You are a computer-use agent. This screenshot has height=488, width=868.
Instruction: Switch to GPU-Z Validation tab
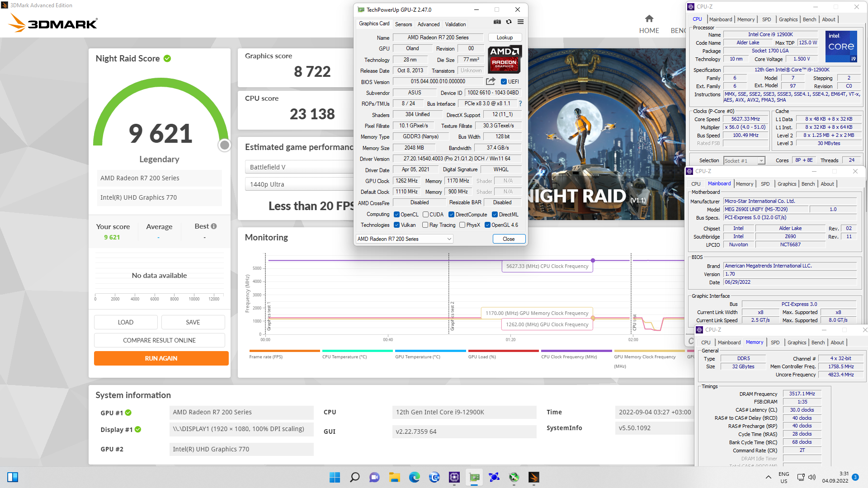click(x=455, y=24)
